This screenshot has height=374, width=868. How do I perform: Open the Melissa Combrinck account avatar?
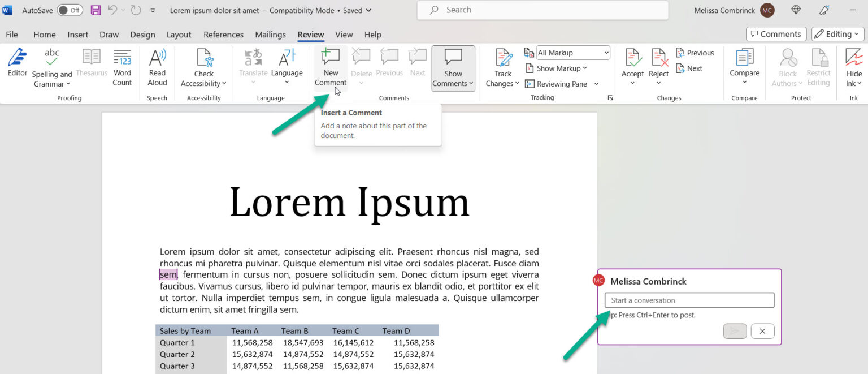click(767, 10)
